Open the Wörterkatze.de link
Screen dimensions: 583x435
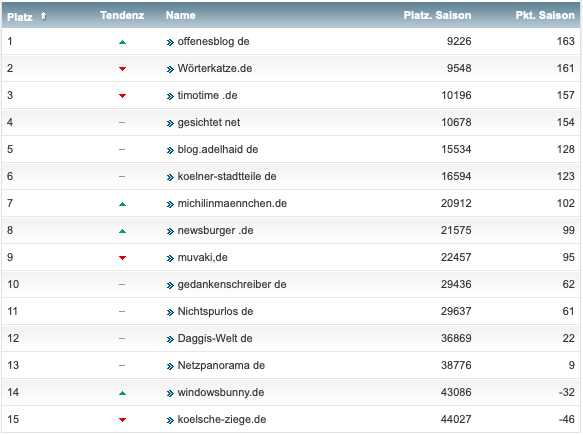tap(215, 68)
